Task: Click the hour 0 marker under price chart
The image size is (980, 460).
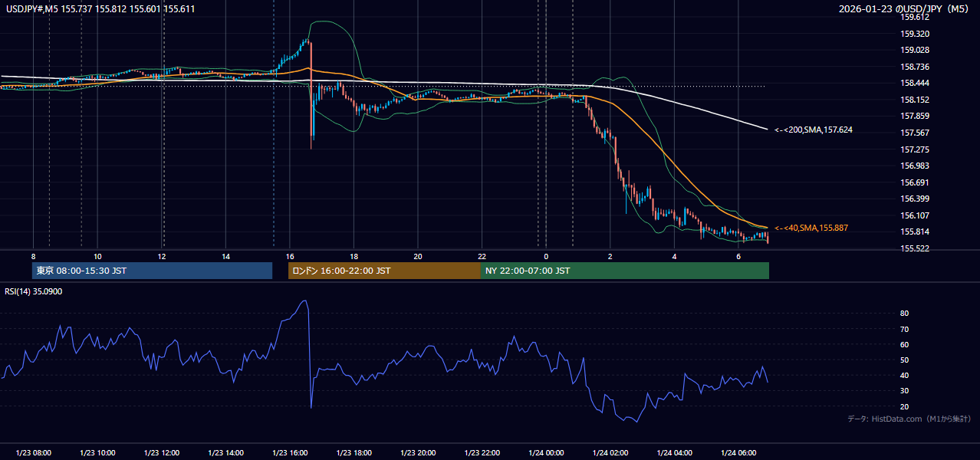Action: click(546, 256)
